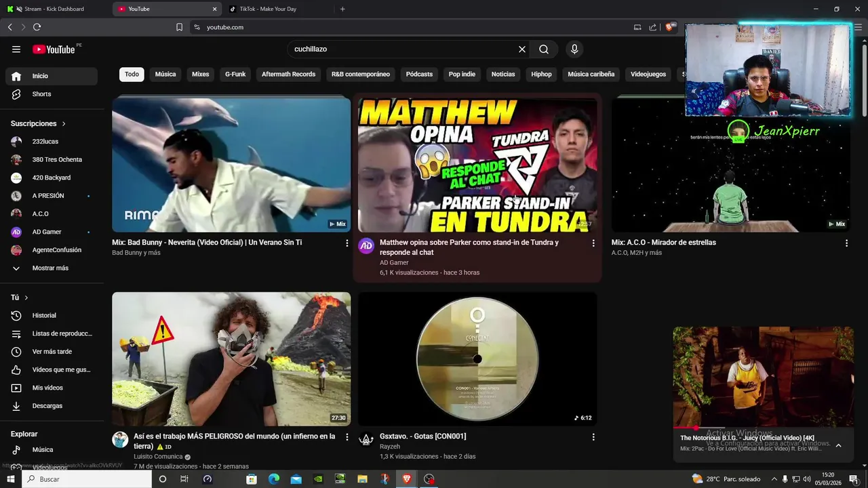Expand the mini-player queue chevron
Viewport: 868px width, 488px height.
[x=838, y=445]
